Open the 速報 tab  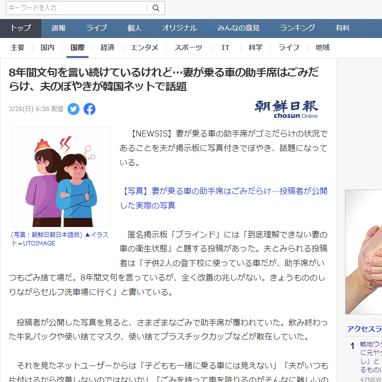coord(59,28)
